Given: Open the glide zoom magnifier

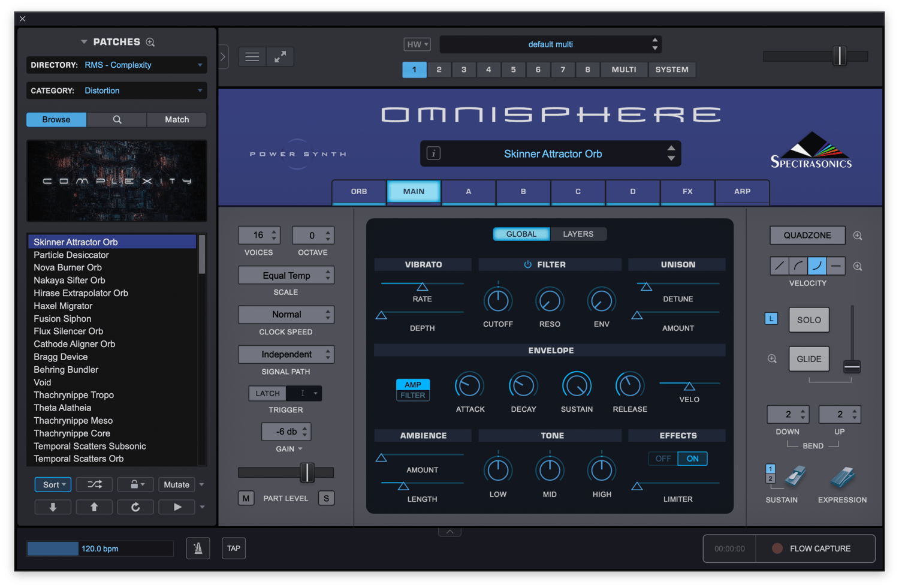Looking at the screenshot, I should [x=772, y=359].
